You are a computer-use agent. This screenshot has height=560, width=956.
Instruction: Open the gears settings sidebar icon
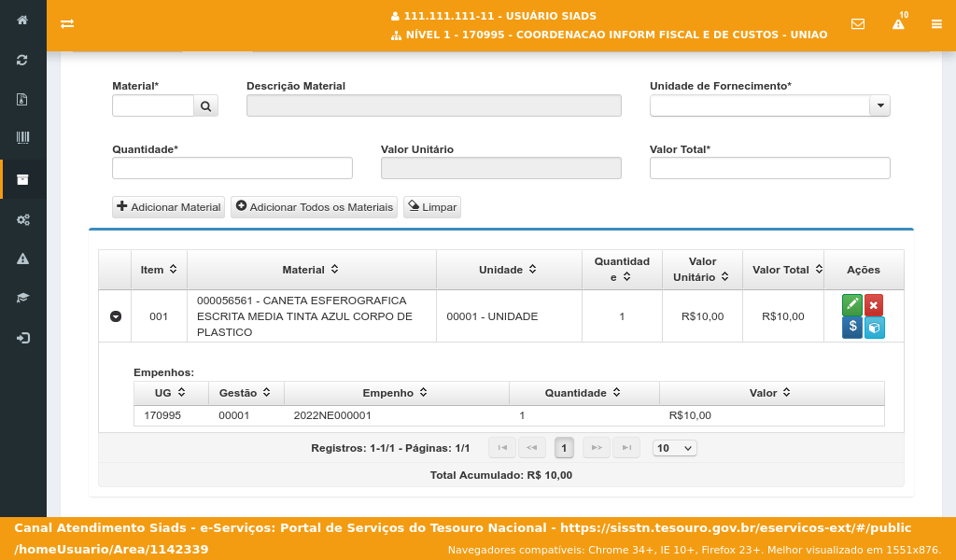[x=22, y=219]
